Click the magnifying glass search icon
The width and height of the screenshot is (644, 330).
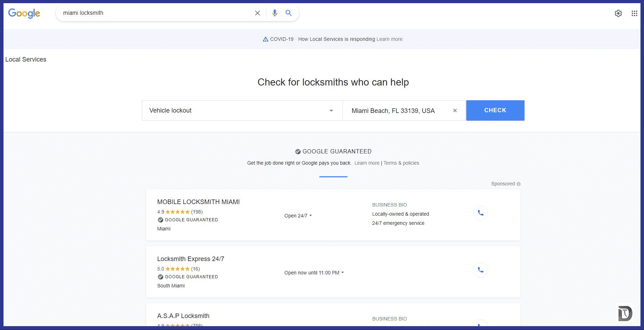pyautogui.click(x=288, y=13)
